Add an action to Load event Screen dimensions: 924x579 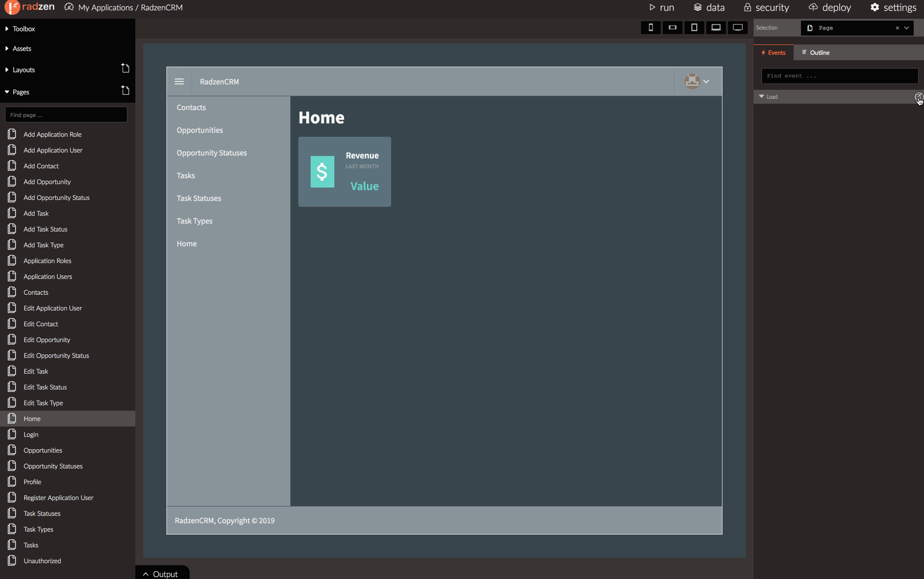pos(919,97)
